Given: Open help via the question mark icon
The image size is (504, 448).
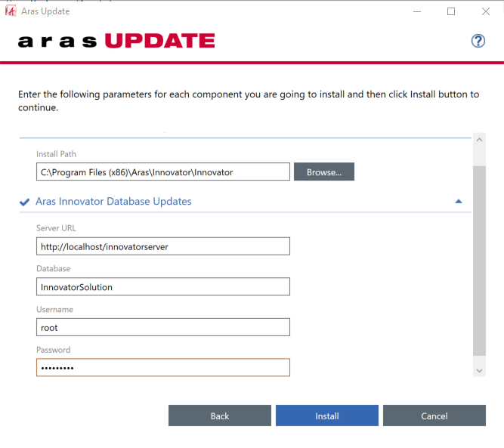Looking at the screenshot, I should pyautogui.click(x=478, y=41).
